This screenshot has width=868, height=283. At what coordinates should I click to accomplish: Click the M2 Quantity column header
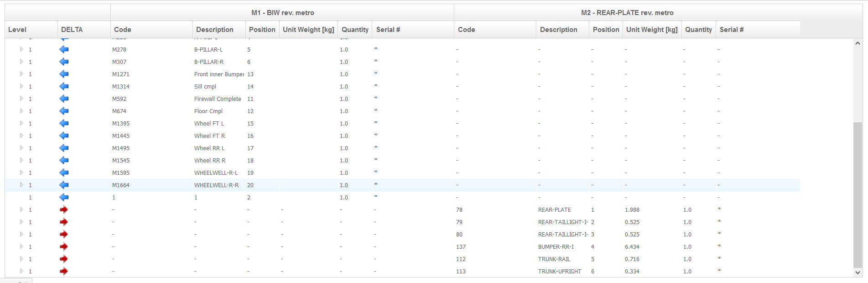(698, 30)
